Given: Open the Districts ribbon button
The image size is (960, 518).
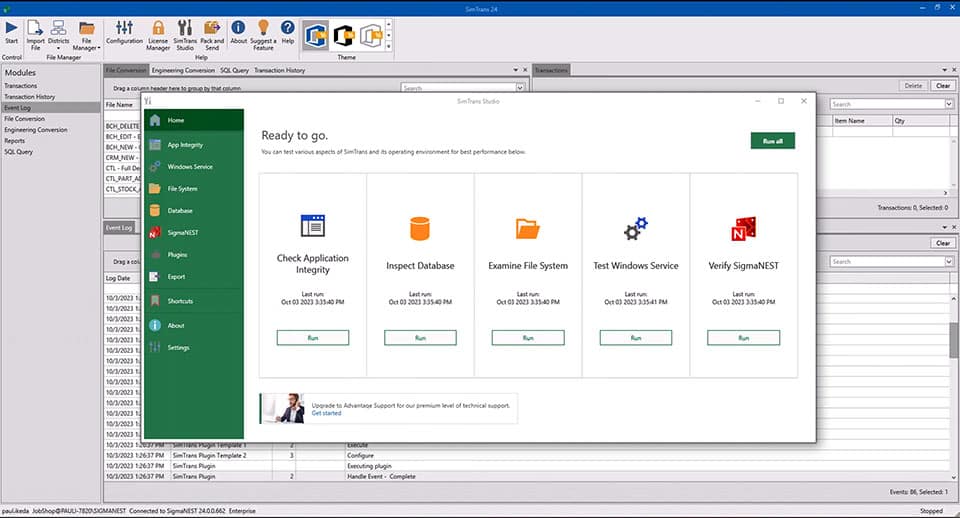Looking at the screenshot, I should [x=59, y=35].
